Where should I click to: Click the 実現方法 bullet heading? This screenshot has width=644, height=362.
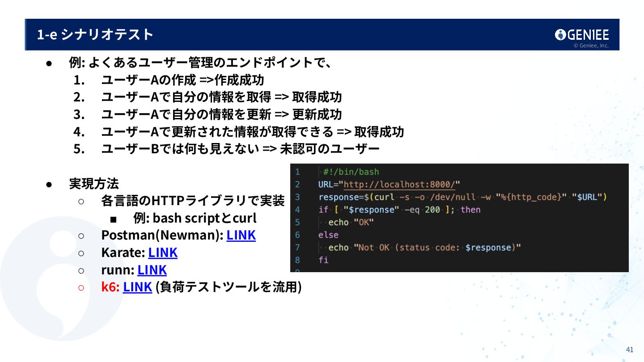click(x=94, y=184)
